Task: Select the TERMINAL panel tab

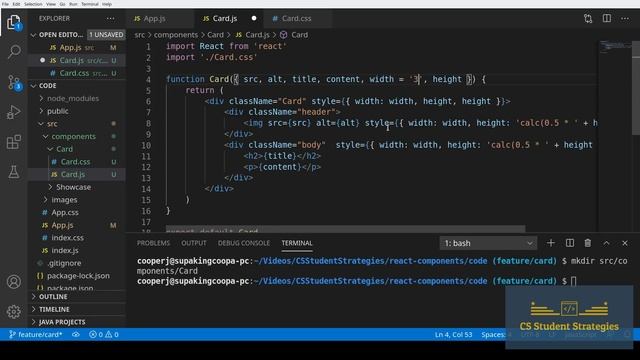Action: [x=297, y=243]
